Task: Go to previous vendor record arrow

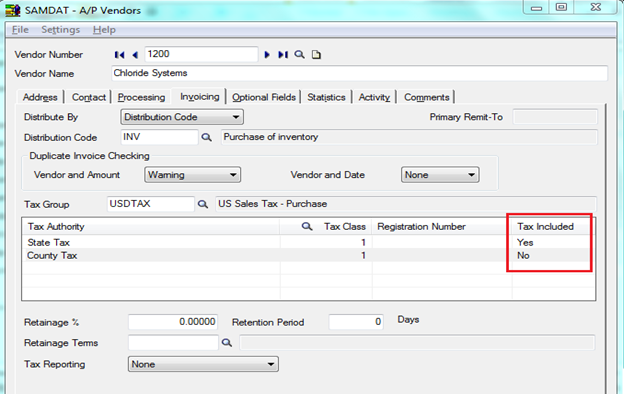Action: pyautogui.click(x=135, y=55)
